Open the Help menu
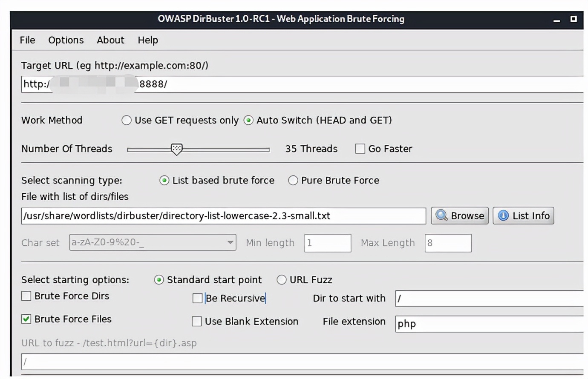588x379 pixels. [148, 40]
